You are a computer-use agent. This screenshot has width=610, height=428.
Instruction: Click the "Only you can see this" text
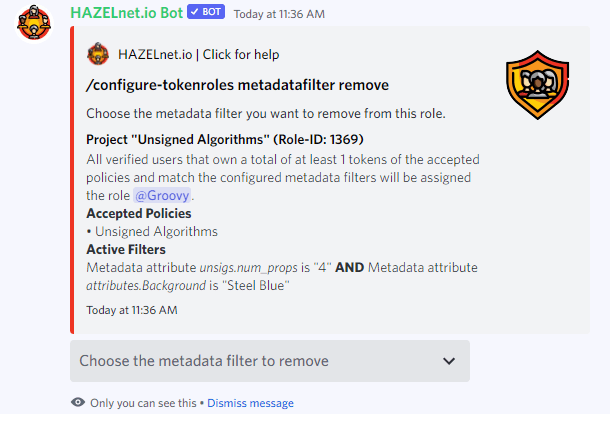[x=143, y=403]
